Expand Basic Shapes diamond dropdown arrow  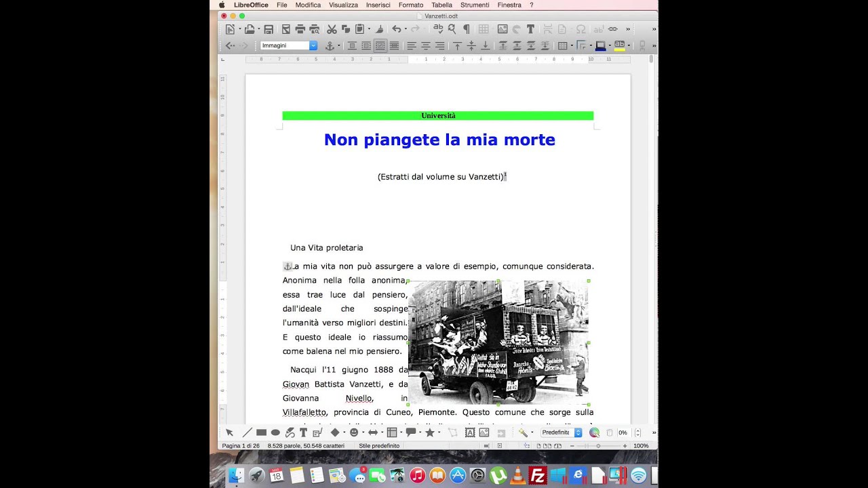[x=344, y=432]
